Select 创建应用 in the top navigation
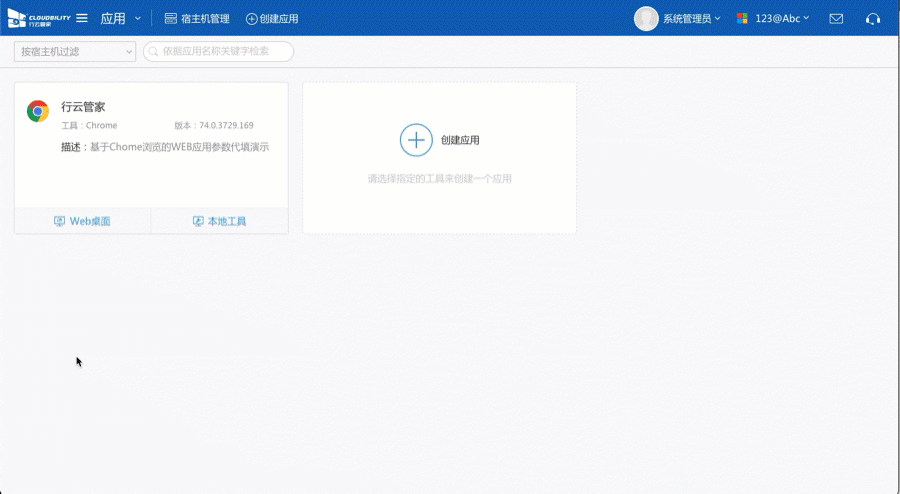Screen dimensions: 900x494 [x=272, y=19]
